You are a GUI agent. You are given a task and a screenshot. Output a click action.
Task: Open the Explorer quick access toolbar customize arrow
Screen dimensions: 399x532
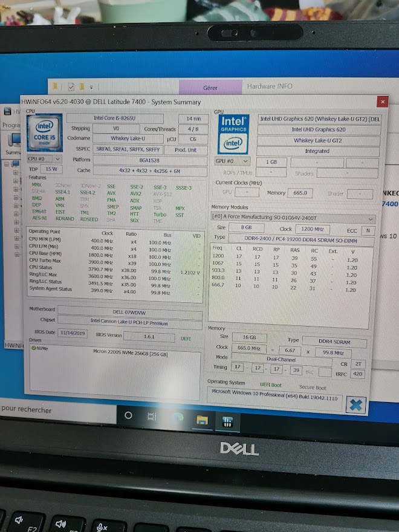(x=91, y=87)
